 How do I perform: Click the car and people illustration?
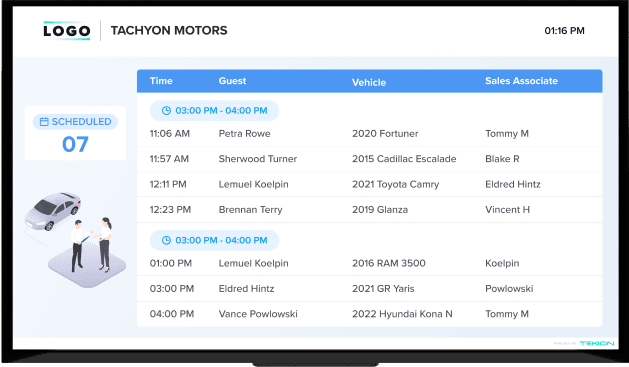[75, 239]
